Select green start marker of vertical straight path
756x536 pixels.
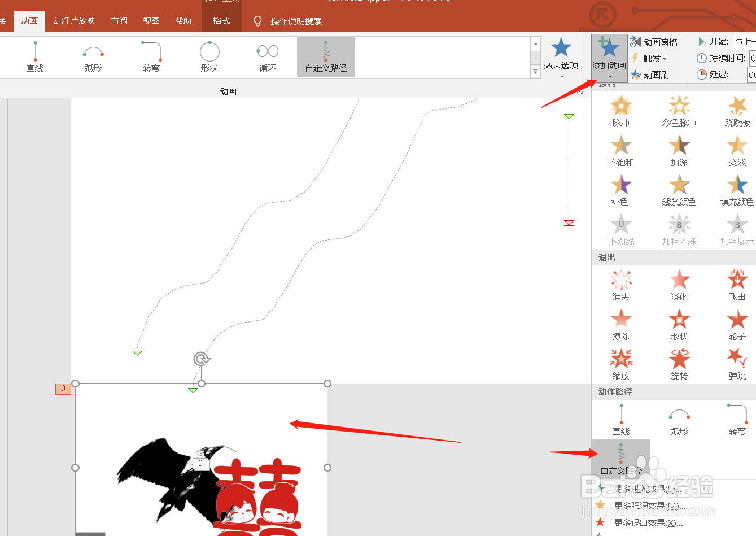(569, 116)
